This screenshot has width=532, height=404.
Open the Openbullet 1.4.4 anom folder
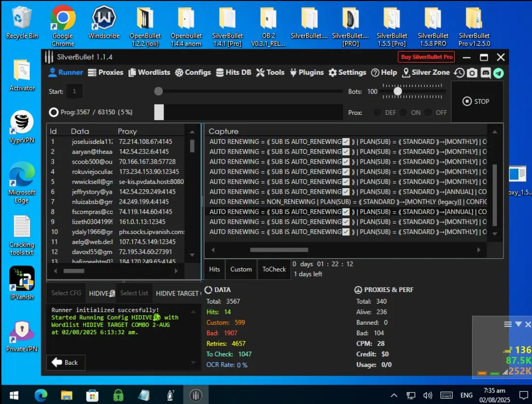186,27
